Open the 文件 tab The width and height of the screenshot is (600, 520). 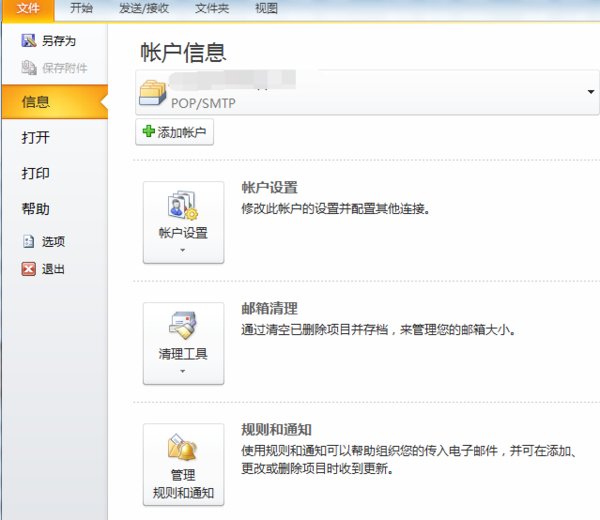point(28,8)
